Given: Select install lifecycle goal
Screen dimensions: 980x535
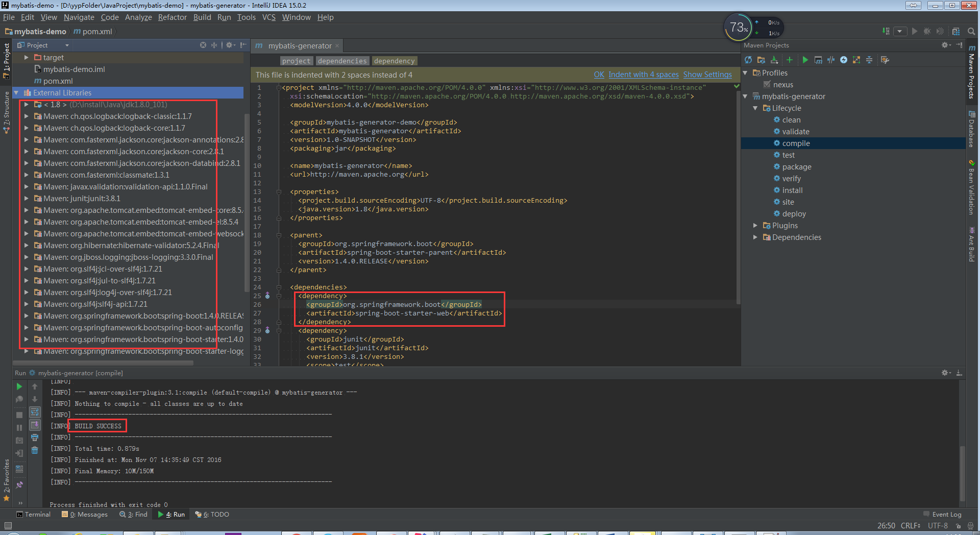Looking at the screenshot, I should coord(792,190).
